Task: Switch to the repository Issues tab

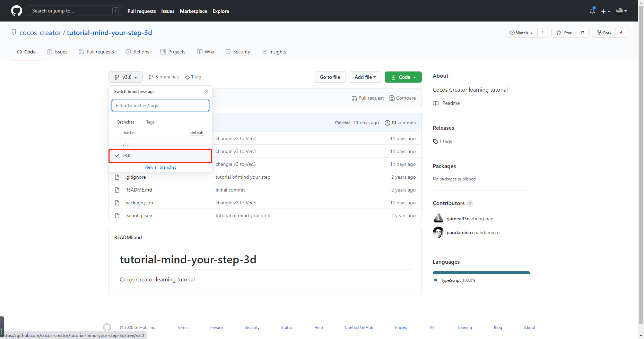Action: coord(57,52)
